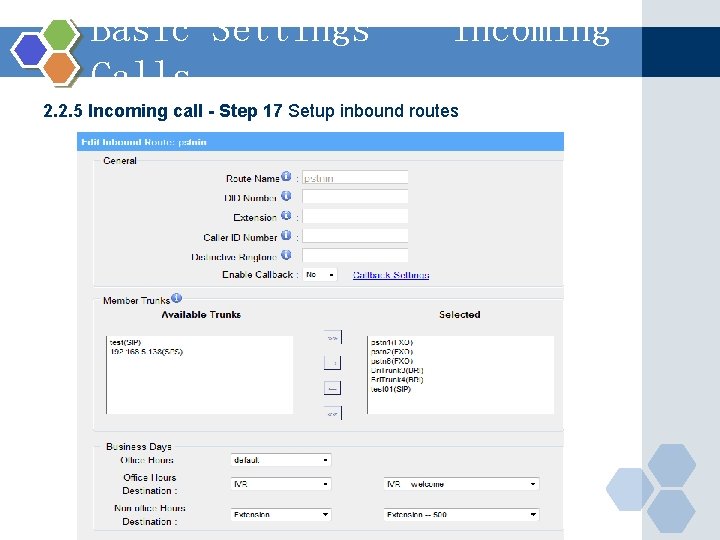Select BriTrunk4(BRI) in Selected list
The image size is (720, 540).
397,380
